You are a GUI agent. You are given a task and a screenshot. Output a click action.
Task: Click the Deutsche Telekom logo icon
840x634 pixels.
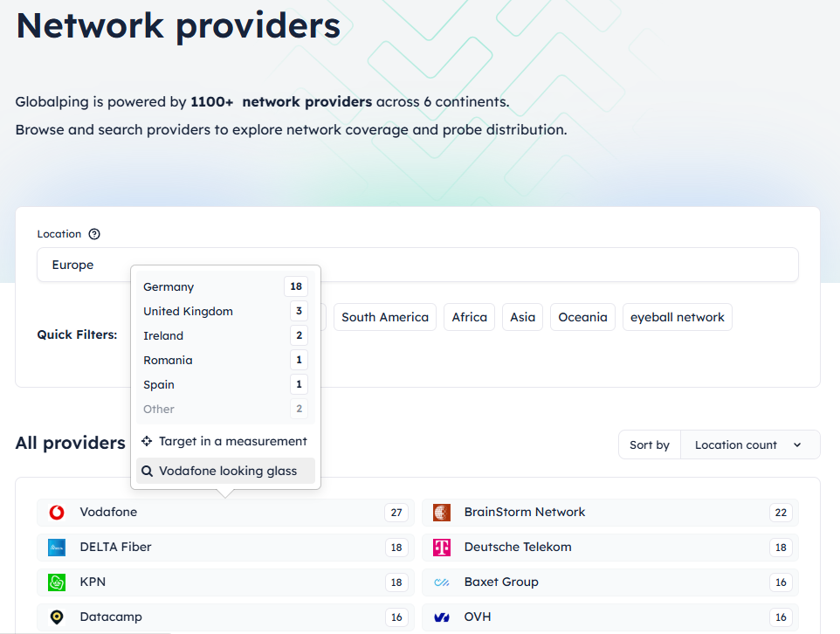pyautogui.click(x=442, y=548)
